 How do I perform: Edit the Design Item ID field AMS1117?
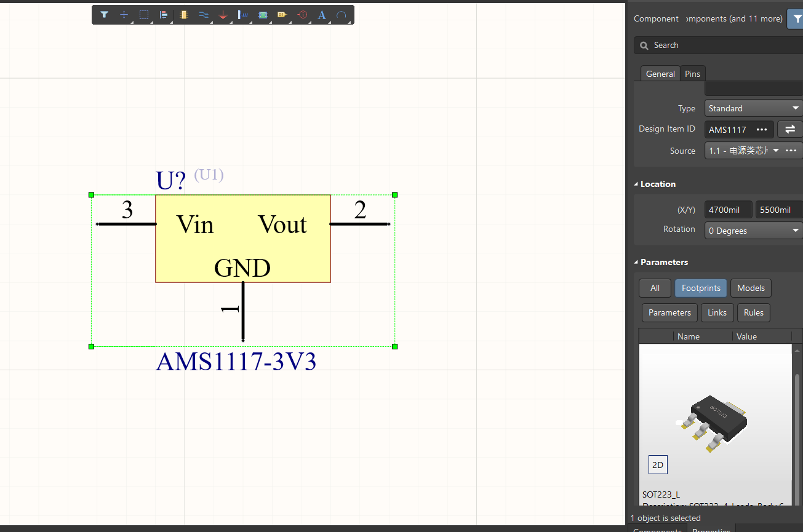coord(728,129)
